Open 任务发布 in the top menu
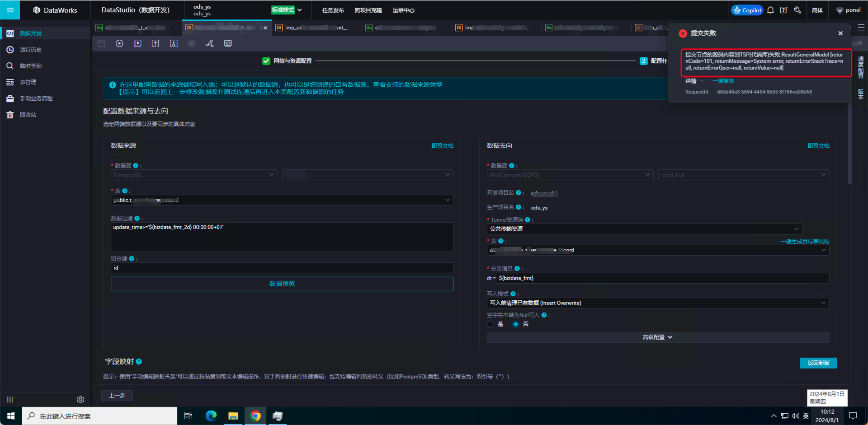868x425 pixels. coord(333,10)
